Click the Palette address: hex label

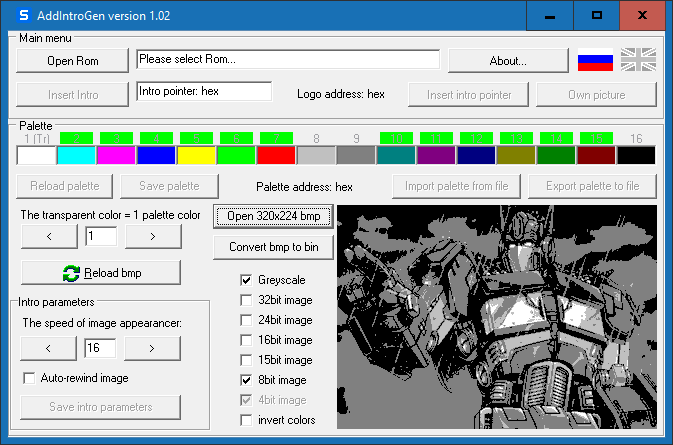coord(304,187)
